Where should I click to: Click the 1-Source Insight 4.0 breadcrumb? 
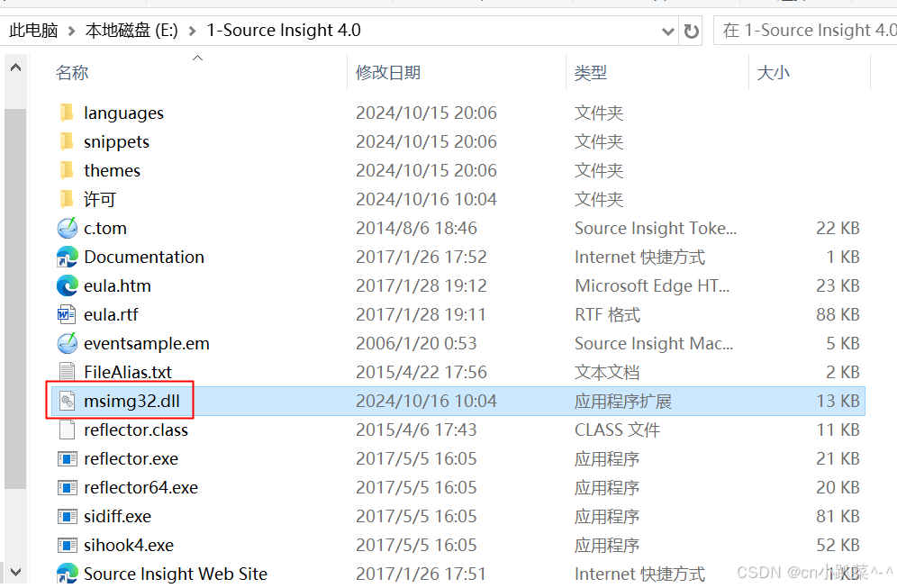click(284, 30)
